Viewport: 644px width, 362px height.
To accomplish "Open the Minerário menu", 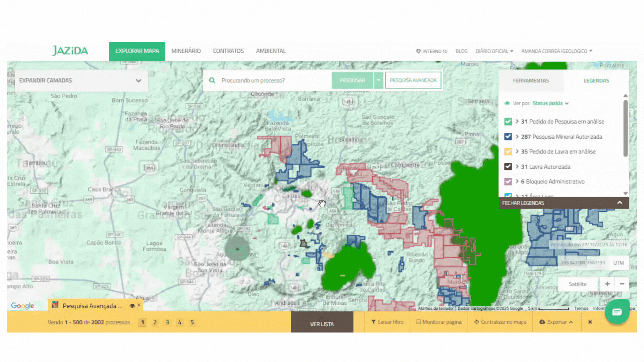I will click(186, 51).
